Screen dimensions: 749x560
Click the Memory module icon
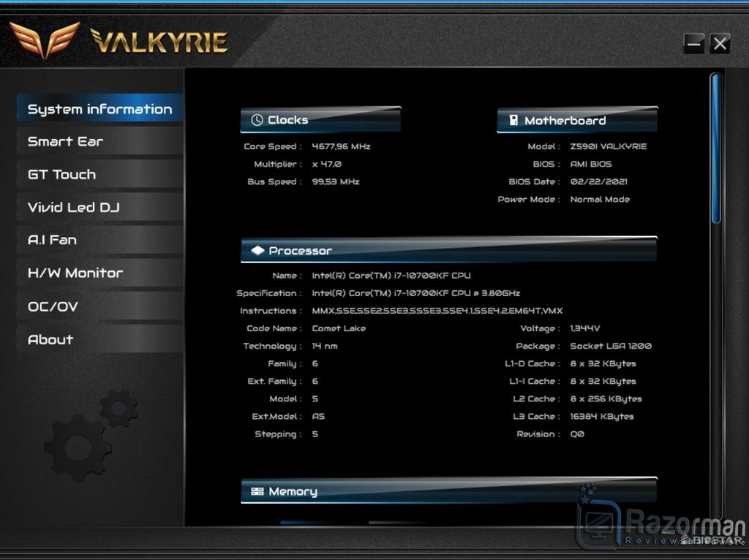tap(257, 491)
